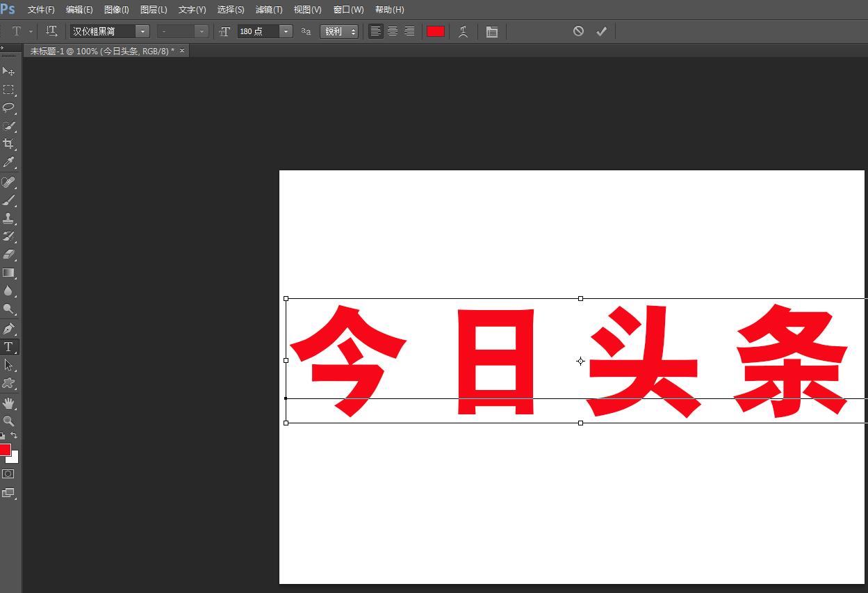Select the Rectangular Marquee tool
This screenshot has width=868, height=593.
point(8,90)
